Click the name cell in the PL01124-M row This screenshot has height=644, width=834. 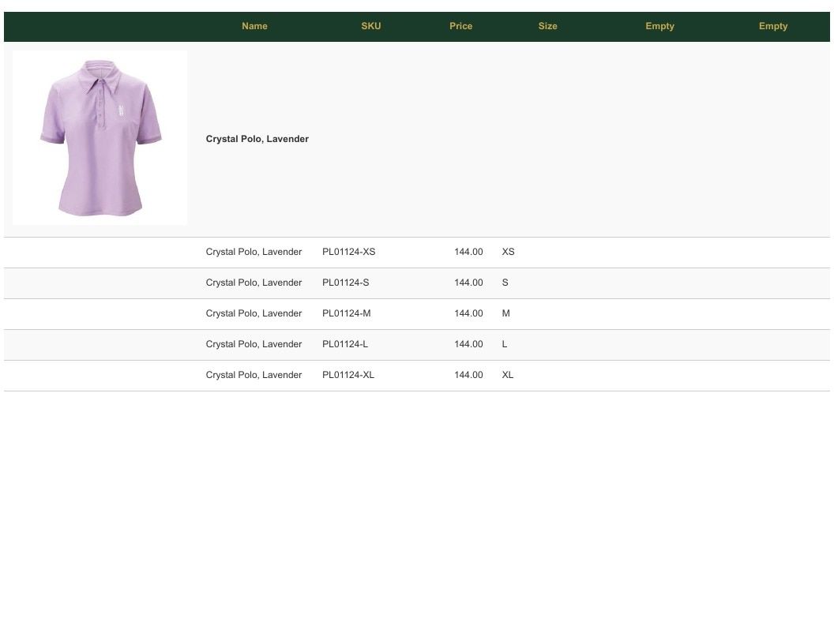pyautogui.click(x=254, y=313)
